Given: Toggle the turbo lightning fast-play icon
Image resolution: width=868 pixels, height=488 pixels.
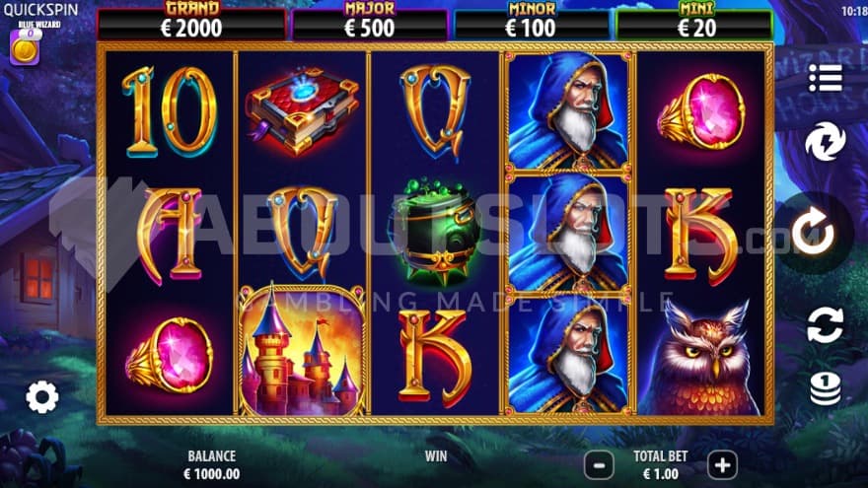Looking at the screenshot, I should [x=825, y=142].
